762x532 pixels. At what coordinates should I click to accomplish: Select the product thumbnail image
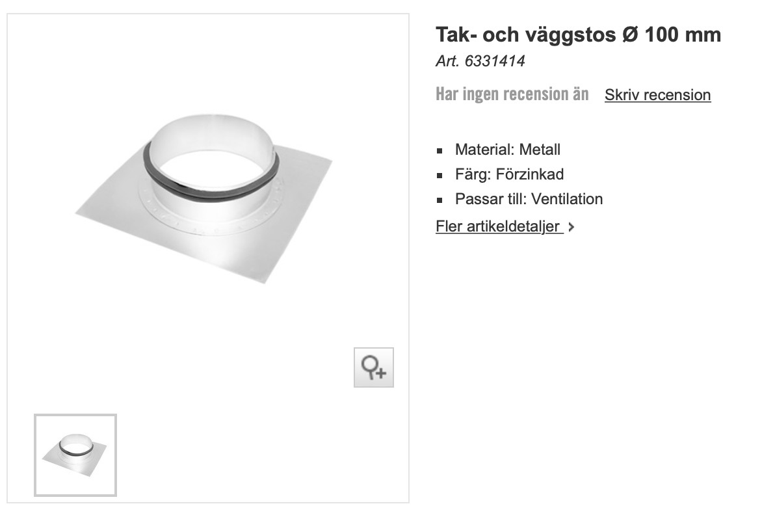pyautogui.click(x=75, y=455)
